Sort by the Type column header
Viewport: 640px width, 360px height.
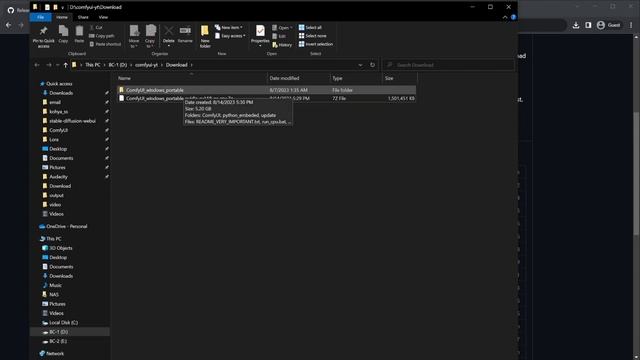(x=356, y=78)
